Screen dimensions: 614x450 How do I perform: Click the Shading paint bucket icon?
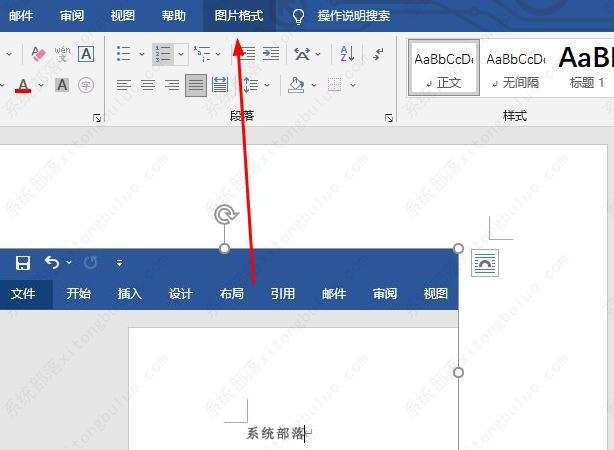(296, 86)
